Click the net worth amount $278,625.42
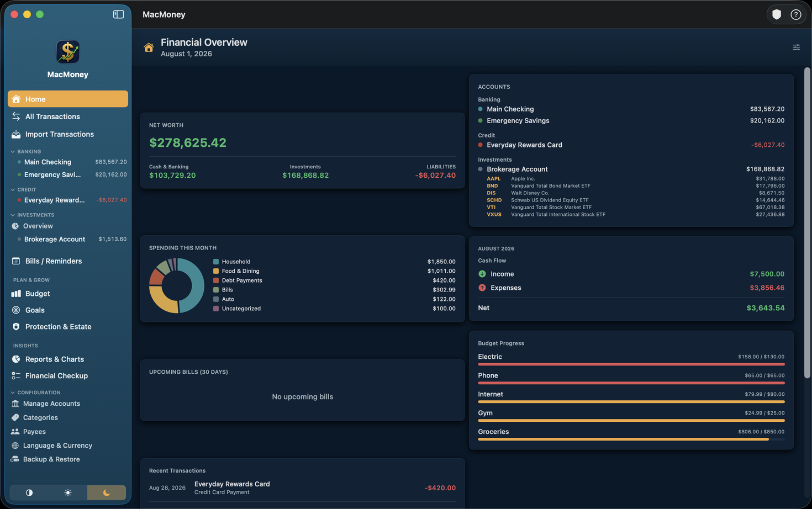This screenshot has width=812, height=509. [188, 143]
